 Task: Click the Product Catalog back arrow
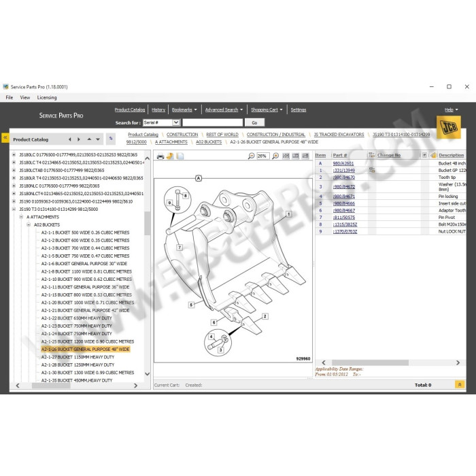coord(70,139)
